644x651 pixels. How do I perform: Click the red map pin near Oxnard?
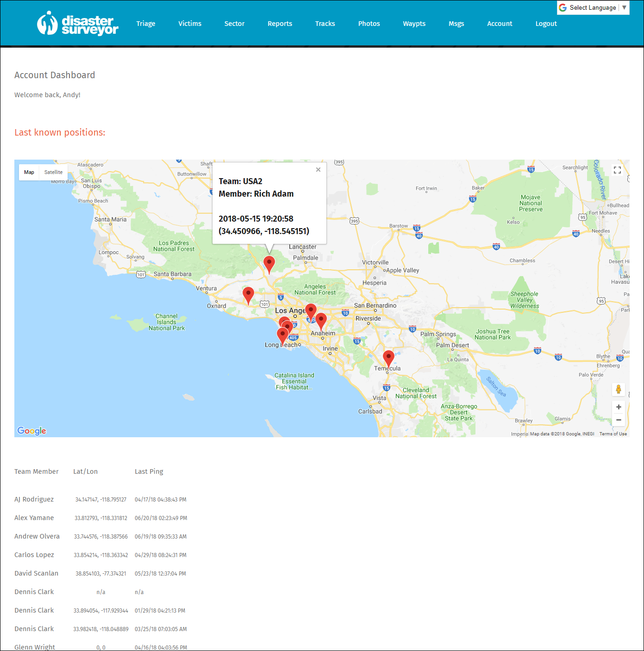tap(249, 296)
